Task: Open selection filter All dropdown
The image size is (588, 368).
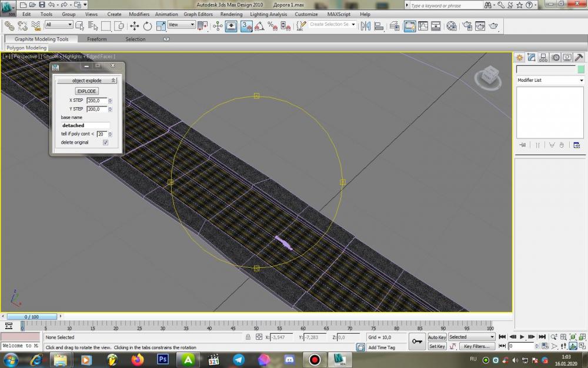Action: pyautogui.click(x=58, y=25)
